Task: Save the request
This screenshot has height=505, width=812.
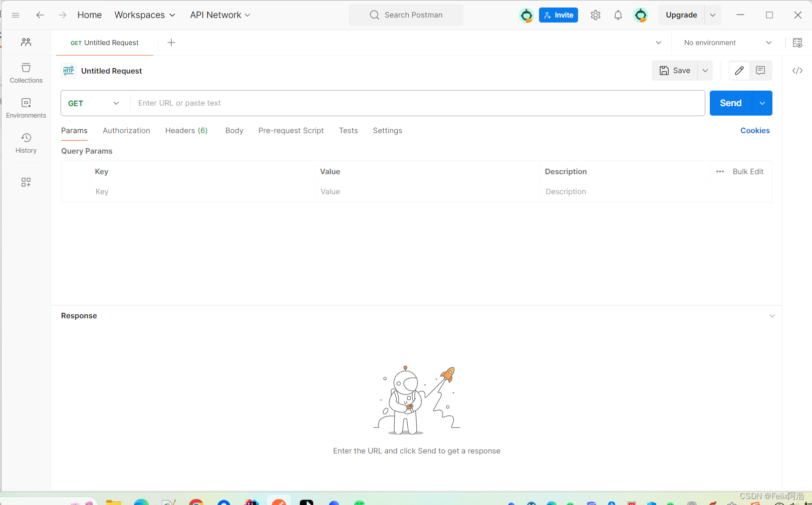Action: click(x=675, y=71)
